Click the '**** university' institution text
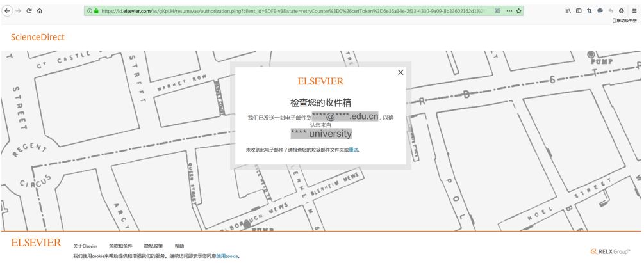This screenshot has height=263, width=644. click(x=321, y=134)
